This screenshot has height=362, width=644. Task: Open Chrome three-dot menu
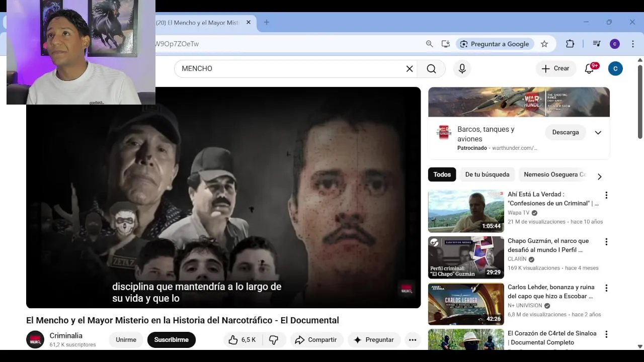coord(633,44)
